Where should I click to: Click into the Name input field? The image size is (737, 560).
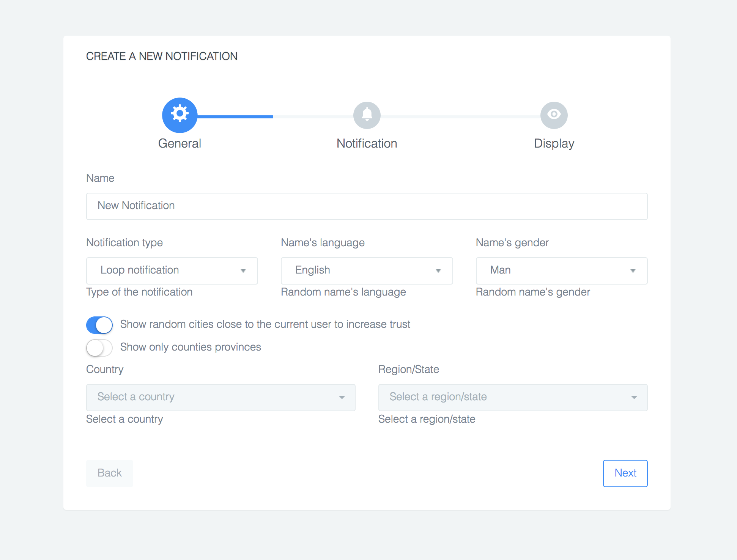pyautogui.click(x=367, y=206)
